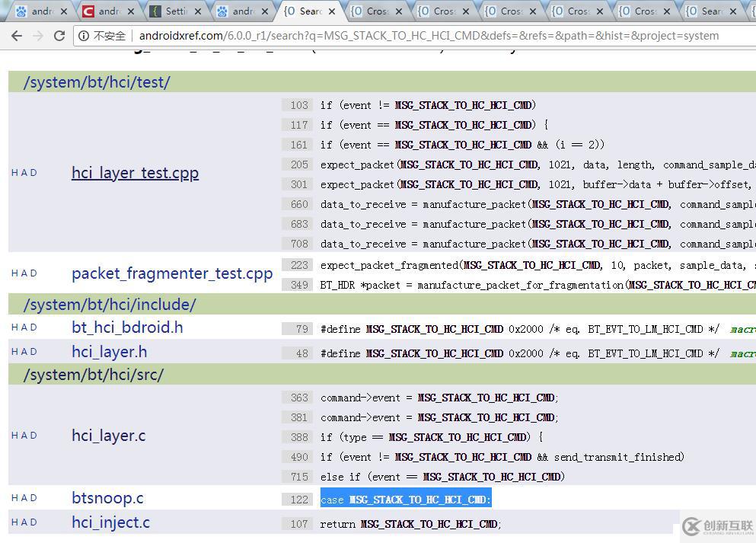
Task: Reload the current page
Action: pos(59,36)
